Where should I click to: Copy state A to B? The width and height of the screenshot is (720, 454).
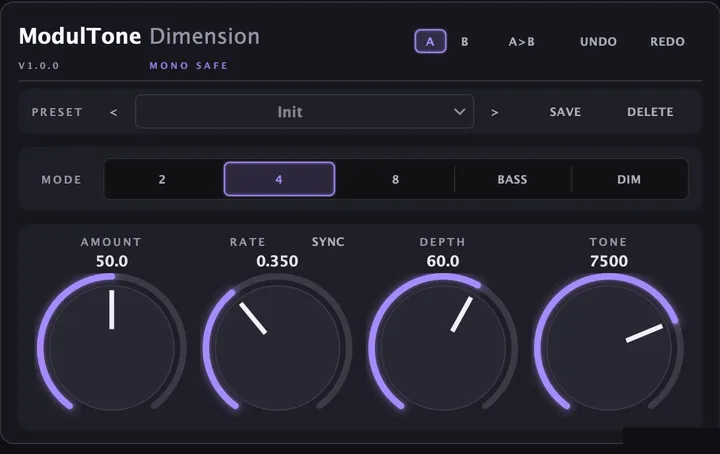click(x=522, y=42)
